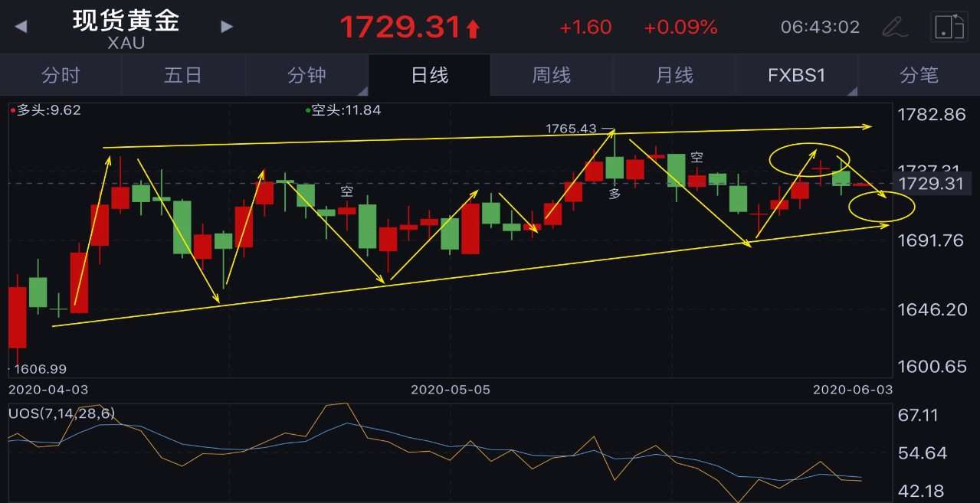
Task: Click the 1606.99 low price marker
Action: click(40, 369)
